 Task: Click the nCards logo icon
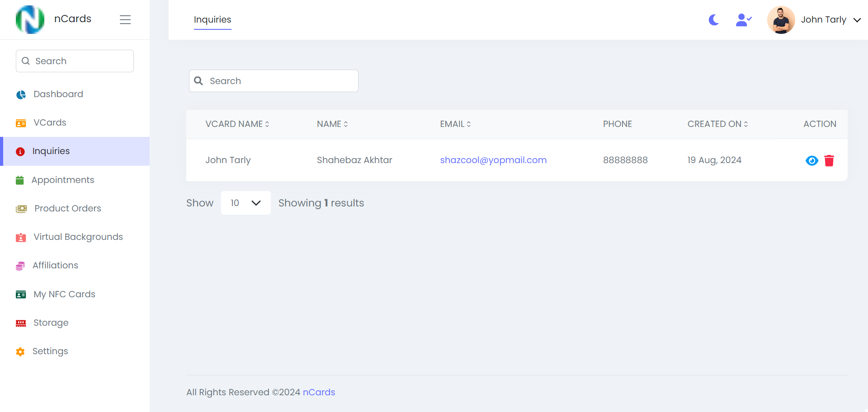coord(30,19)
